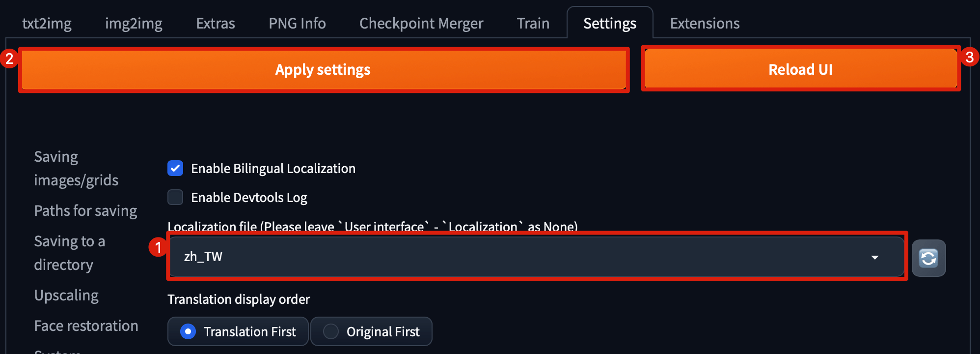Open the Extensions tab
The height and width of the screenshot is (354, 980).
pos(705,23)
